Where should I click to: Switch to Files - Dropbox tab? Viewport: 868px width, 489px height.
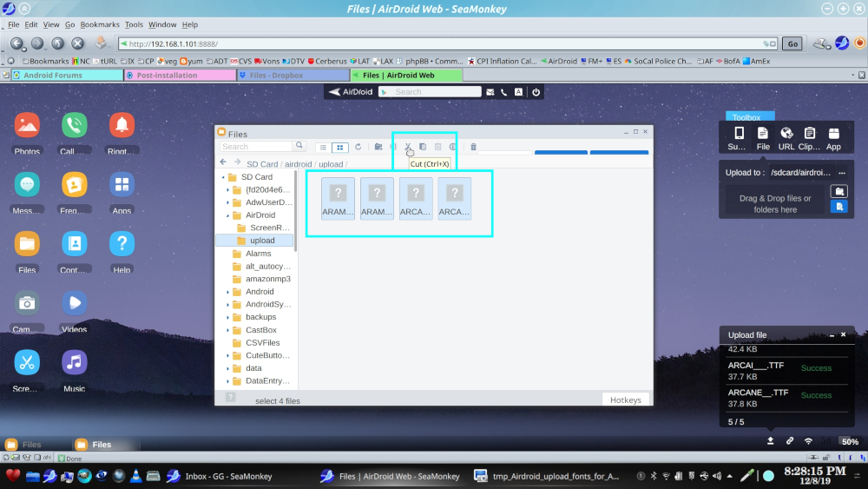pyautogui.click(x=293, y=76)
